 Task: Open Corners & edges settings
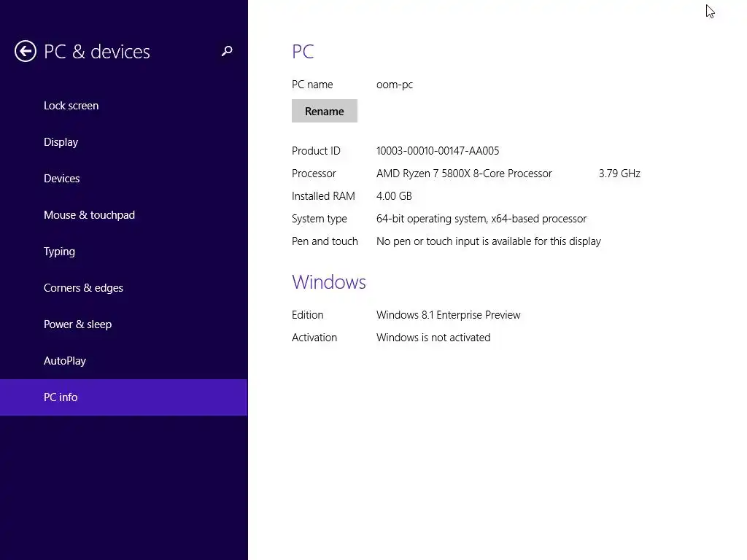(x=124, y=287)
